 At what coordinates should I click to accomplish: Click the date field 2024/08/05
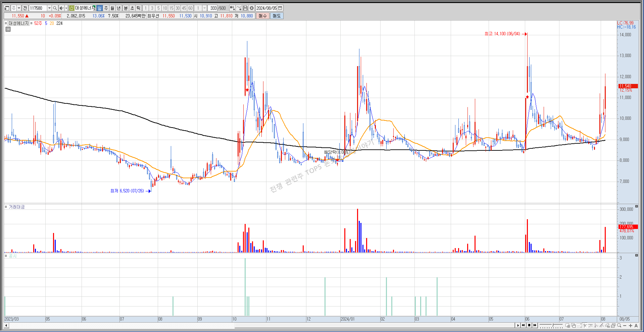[267, 8]
